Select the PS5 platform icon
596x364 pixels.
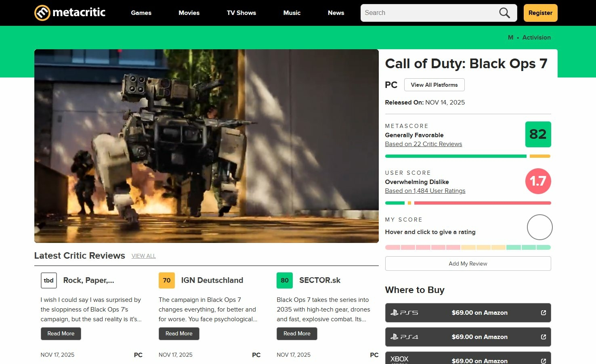pyautogui.click(x=404, y=312)
